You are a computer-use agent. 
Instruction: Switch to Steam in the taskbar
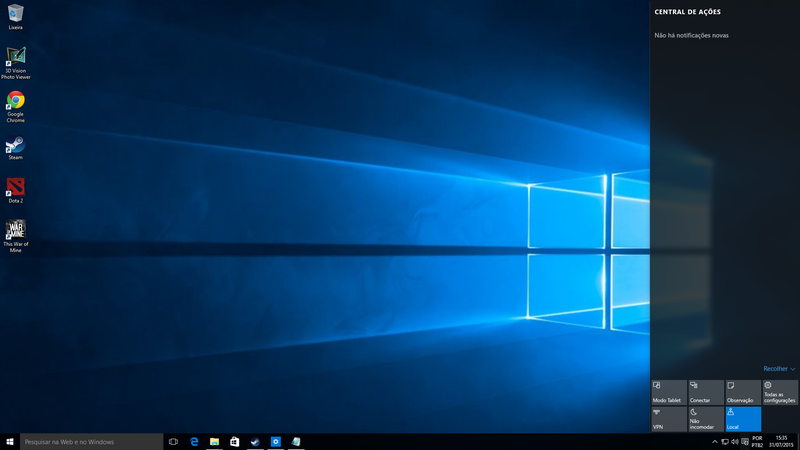point(255,442)
